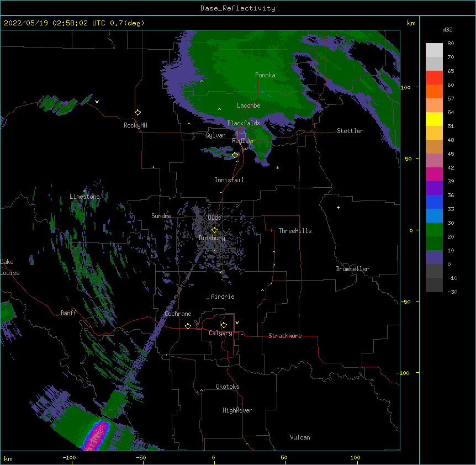Pick the orange 57-60 dBZ legend swatch
The image size is (476, 465).
point(434,91)
